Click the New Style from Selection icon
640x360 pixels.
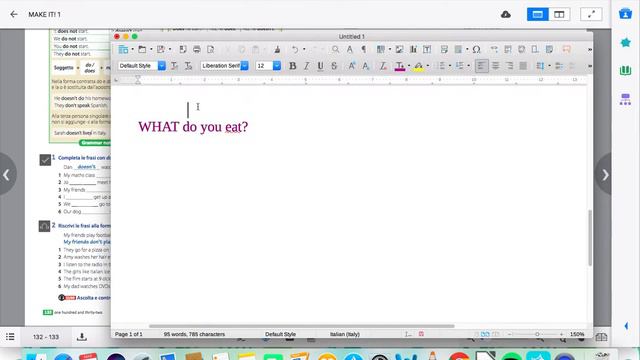click(x=188, y=66)
